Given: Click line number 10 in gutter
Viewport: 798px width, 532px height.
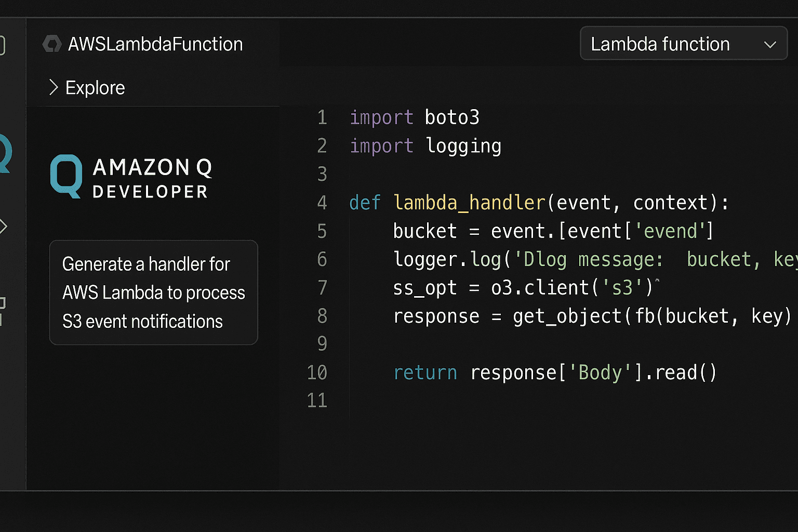Looking at the screenshot, I should [x=317, y=373].
